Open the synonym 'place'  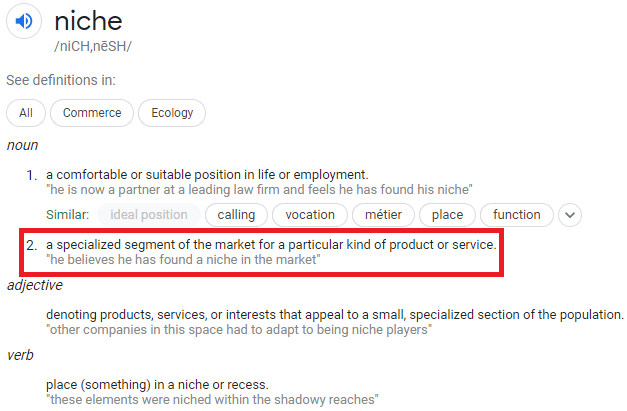447,215
